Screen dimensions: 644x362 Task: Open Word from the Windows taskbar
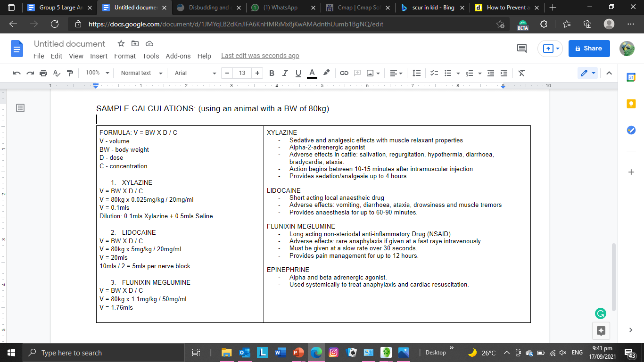(280, 353)
